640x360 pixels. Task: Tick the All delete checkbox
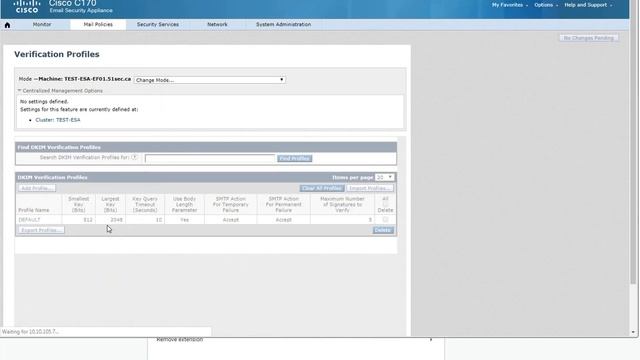(x=385, y=204)
